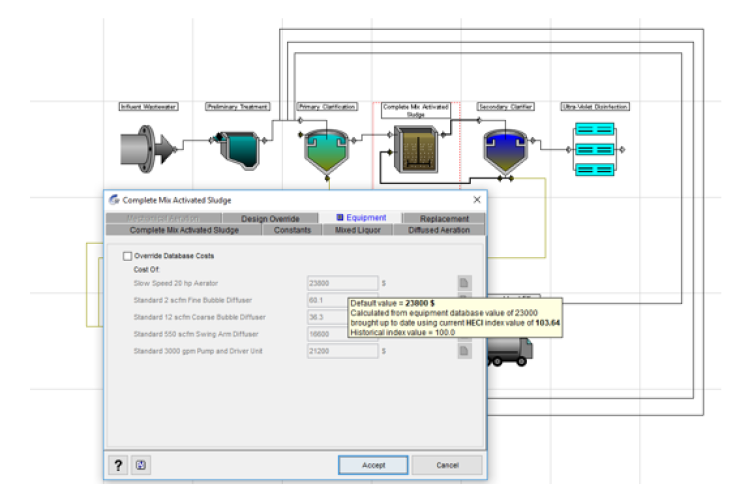Select the Ultra-Violet Disinfection unit icon
750x500 pixels.
(x=595, y=149)
